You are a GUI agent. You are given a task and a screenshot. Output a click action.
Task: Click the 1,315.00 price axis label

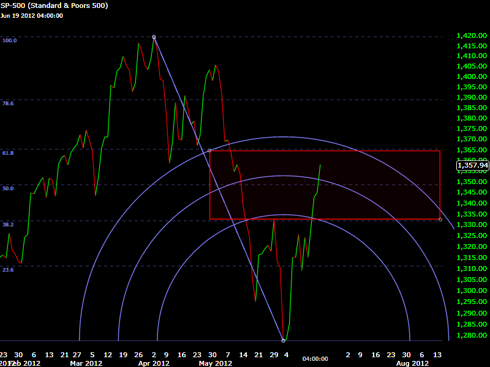point(472,258)
